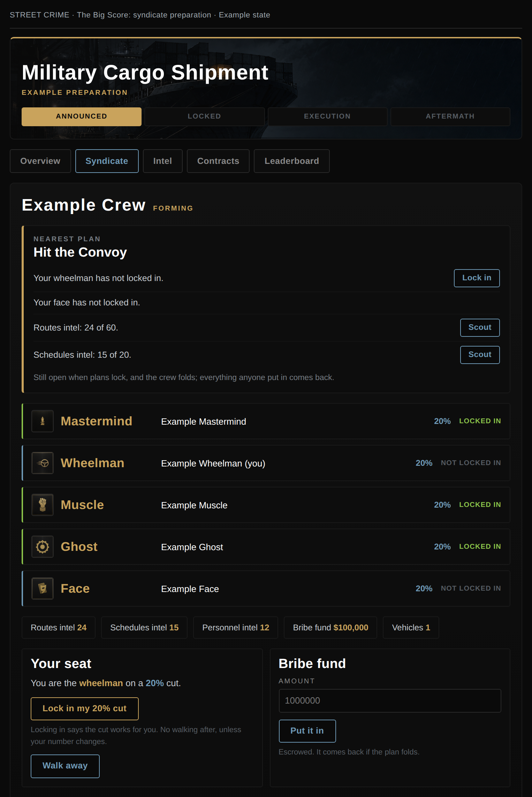
Task: Click the Your seat heading
Action: click(x=61, y=663)
